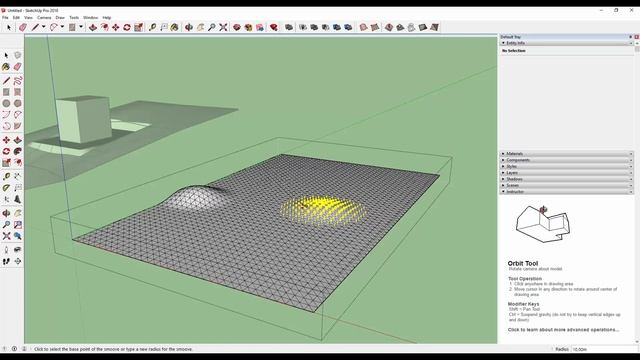The height and width of the screenshot is (360, 640).
Task: Select Rectangle tool in left tool set
Action: [6, 92]
